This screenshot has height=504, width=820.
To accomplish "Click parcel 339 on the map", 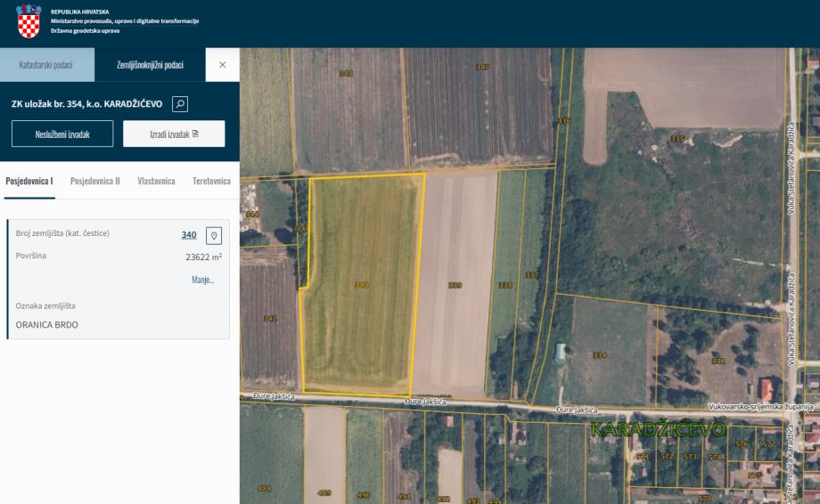I will (x=455, y=285).
